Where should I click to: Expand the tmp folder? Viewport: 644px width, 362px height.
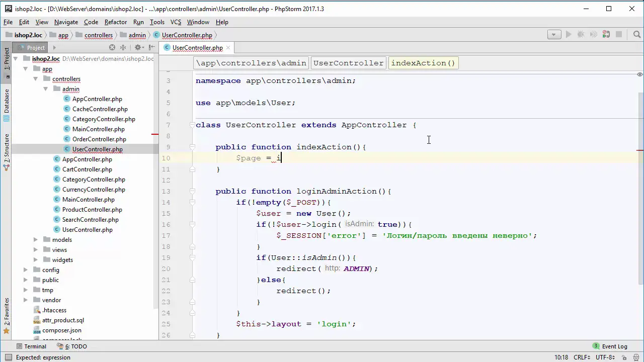click(26, 290)
